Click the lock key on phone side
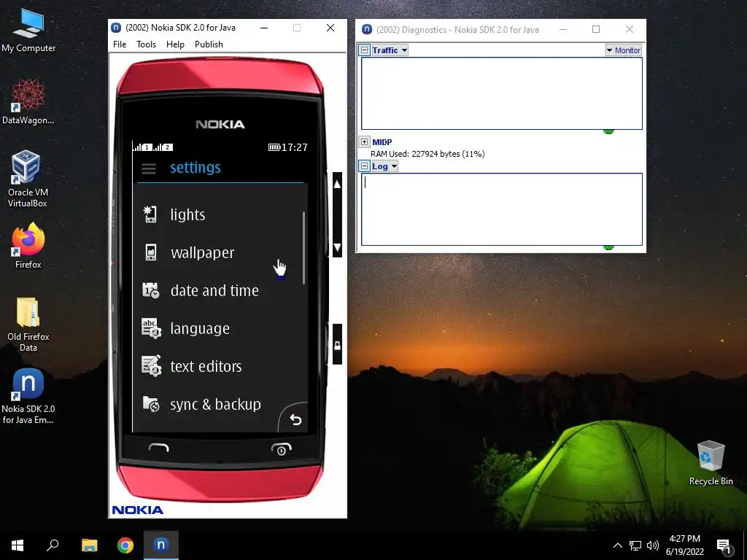Image resolution: width=747 pixels, height=560 pixels. 337,345
